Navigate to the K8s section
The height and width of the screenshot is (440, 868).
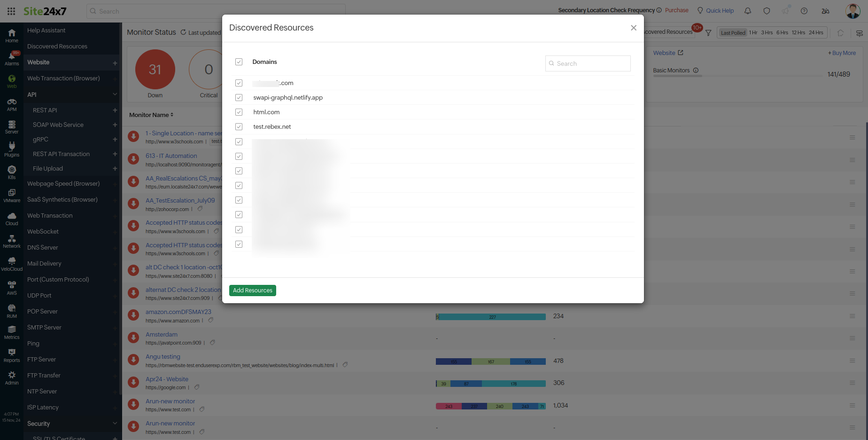point(11,170)
